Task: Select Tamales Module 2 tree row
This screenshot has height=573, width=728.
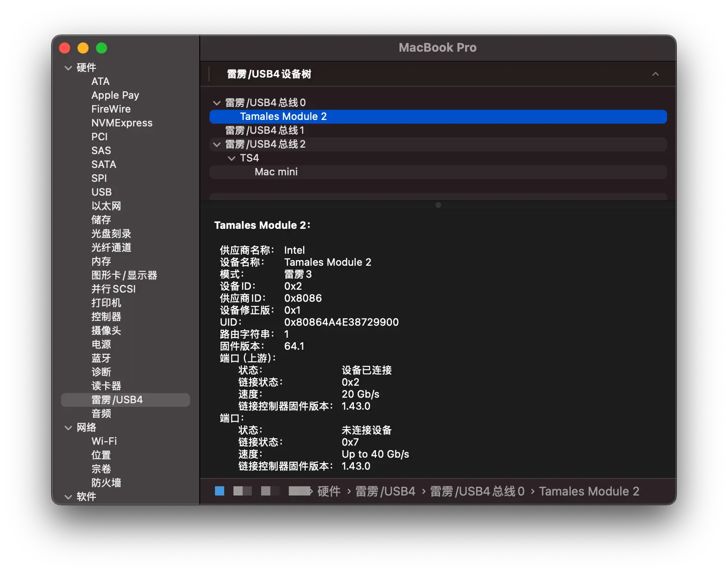Action: (x=438, y=117)
